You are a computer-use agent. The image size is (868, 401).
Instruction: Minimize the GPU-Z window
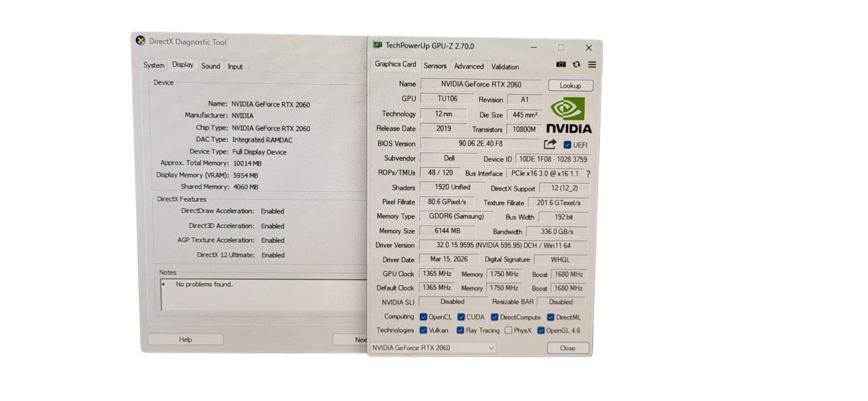pyautogui.click(x=533, y=47)
